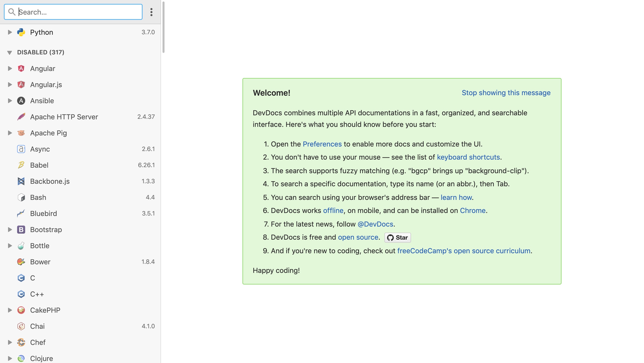The image size is (644, 363).
Task: Click the Async logo icon
Action: (21, 149)
